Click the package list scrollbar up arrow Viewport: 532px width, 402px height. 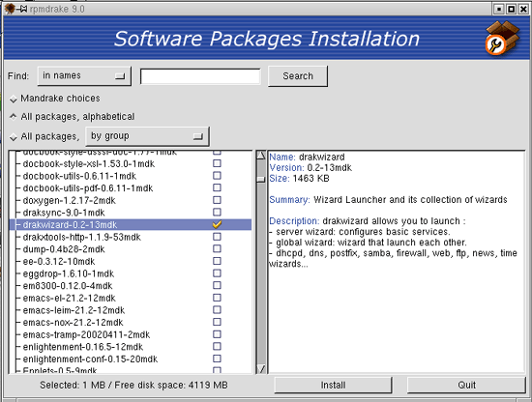point(261,156)
